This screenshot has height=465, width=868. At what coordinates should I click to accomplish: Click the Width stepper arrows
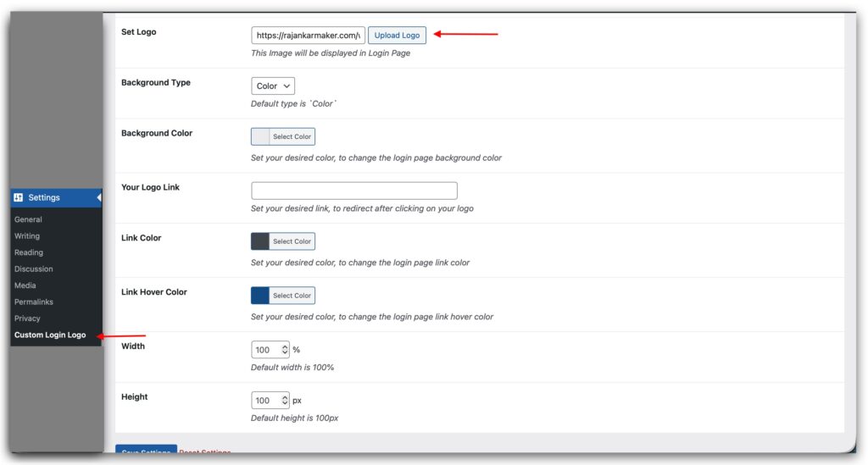(x=285, y=350)
